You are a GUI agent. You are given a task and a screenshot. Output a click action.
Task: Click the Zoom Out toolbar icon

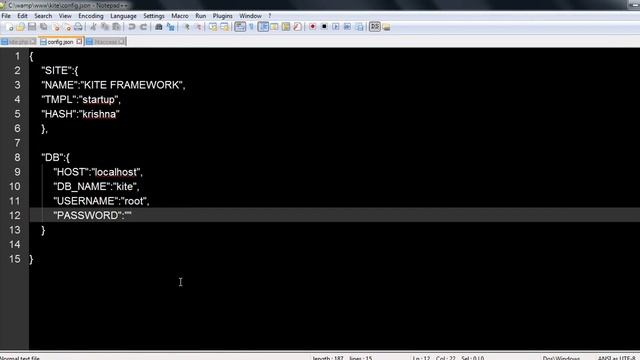click(x=198, y=27)
